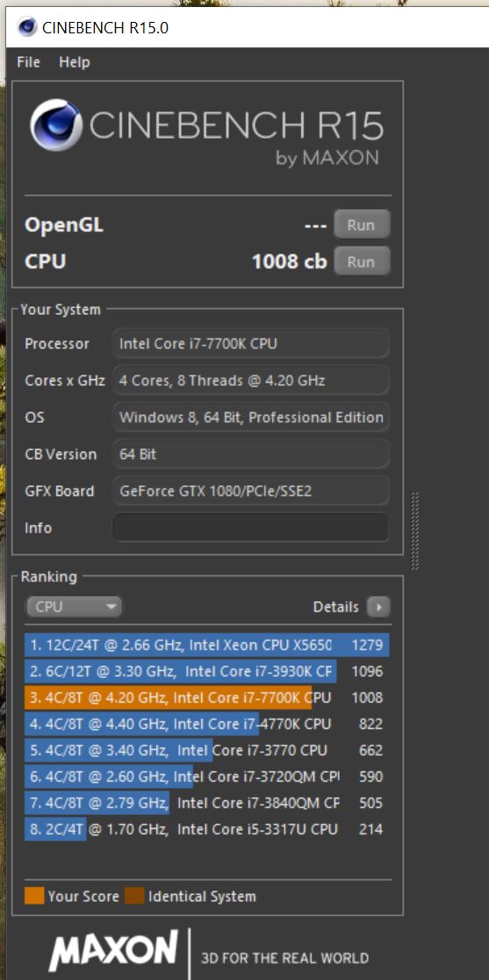Select the highlighted i7-7700K ranking entry
The width and height of the screenshot is (489, 980).
point(207,697)
